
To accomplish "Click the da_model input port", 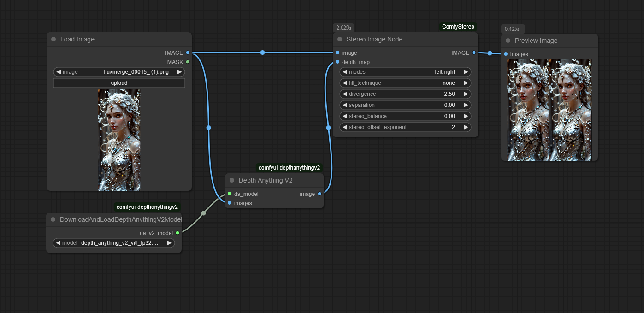I will coord(230,194).
